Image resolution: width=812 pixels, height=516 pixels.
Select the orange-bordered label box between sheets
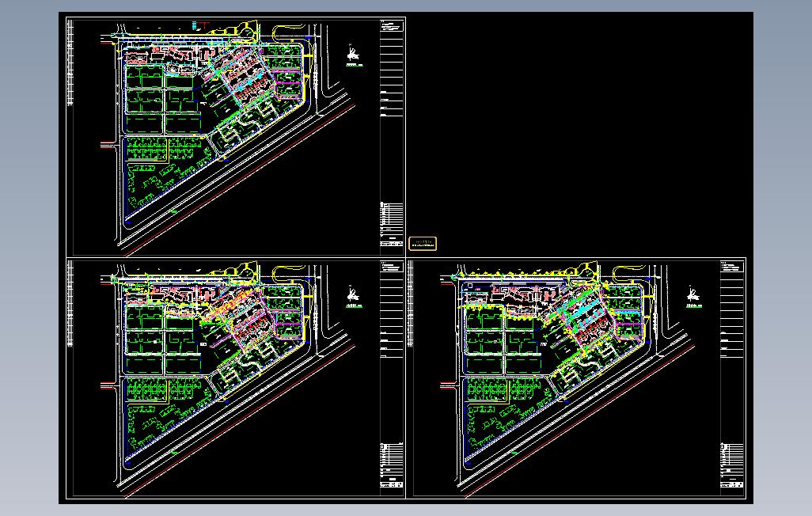pos(423,244)
